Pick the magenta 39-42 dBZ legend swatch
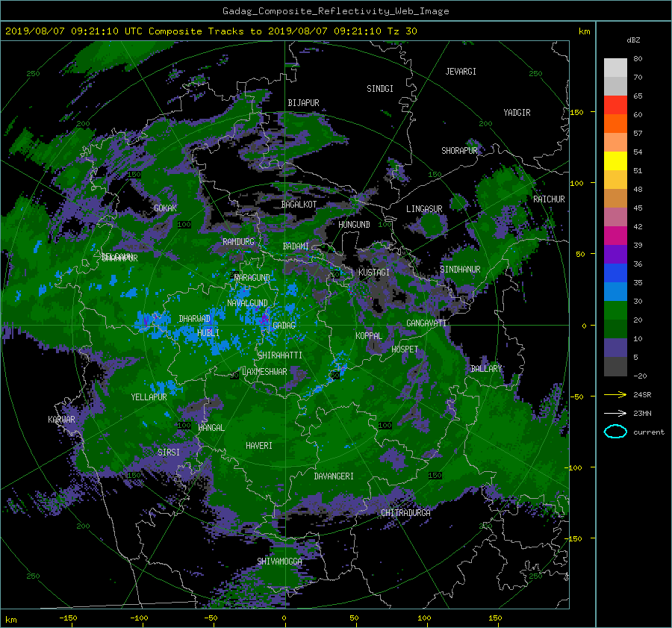The width and height of the screenshot is (672, 628). (x=615, y=236)
